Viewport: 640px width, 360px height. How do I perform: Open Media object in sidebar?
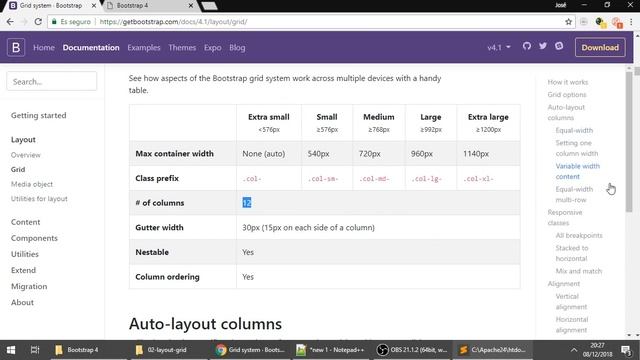click(x=32, y=184)
